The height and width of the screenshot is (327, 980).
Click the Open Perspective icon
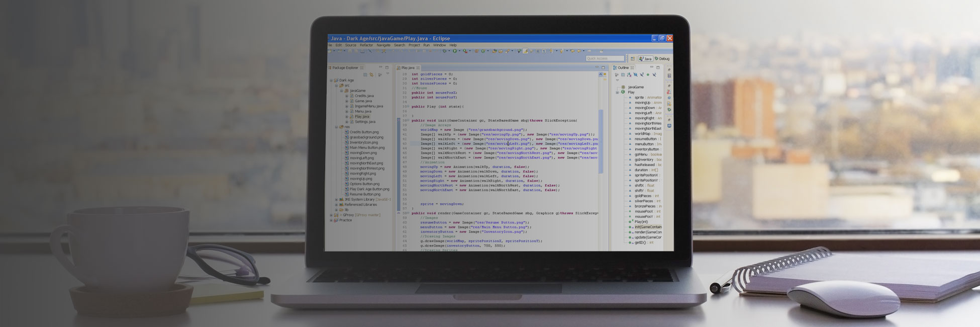point(632,59)
